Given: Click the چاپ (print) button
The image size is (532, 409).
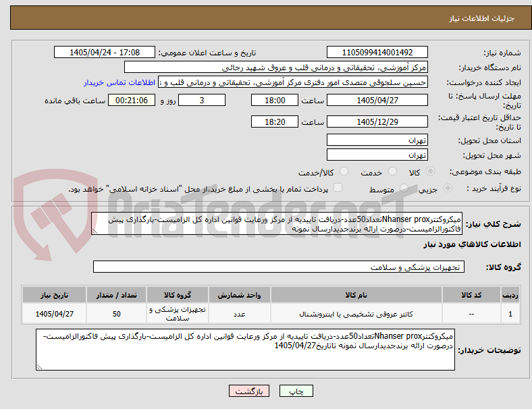Looking at the screenshot, I should coord(296,391).
